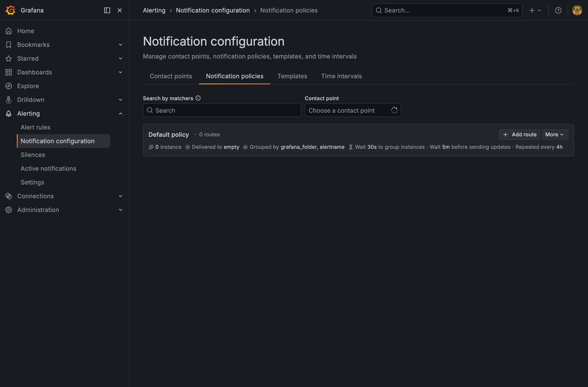The height and width of the screenshot is (387, 588).
Task: Select the Notification policies tab
Action: tap(234, 76)
